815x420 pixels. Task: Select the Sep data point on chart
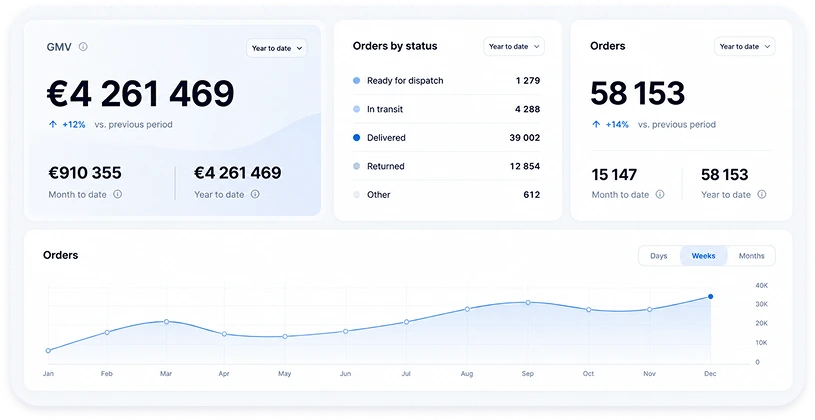click(x=528, y=302)
